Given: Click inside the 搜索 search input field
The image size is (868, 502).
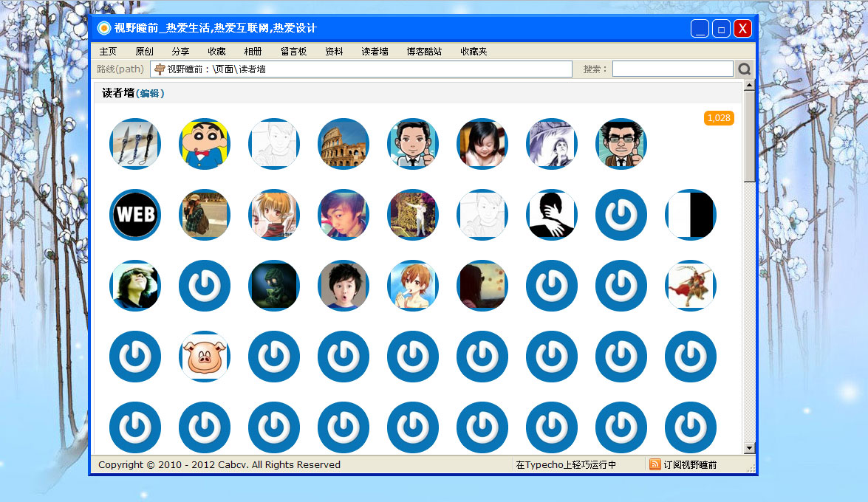Looking at the screenshot, I should coord(672,69).
